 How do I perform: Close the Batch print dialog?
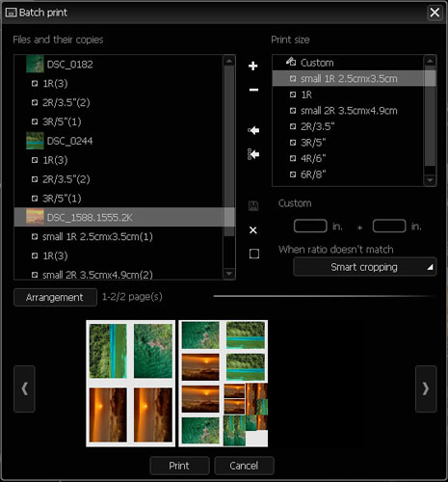[435, 13]
